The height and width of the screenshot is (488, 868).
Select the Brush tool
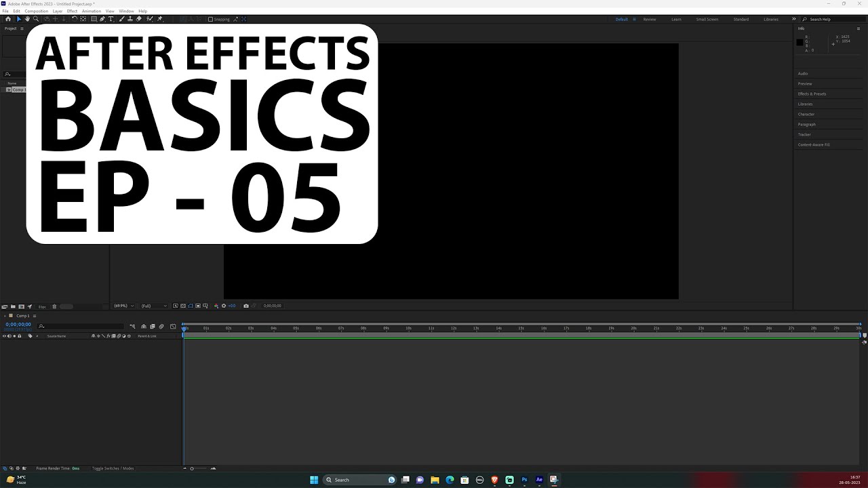tap(121, 19)
